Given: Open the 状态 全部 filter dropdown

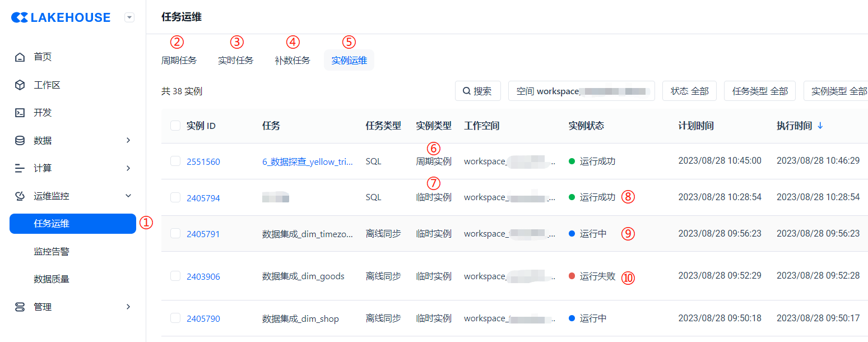Looking at the screenshot, I should click(689, 91).
